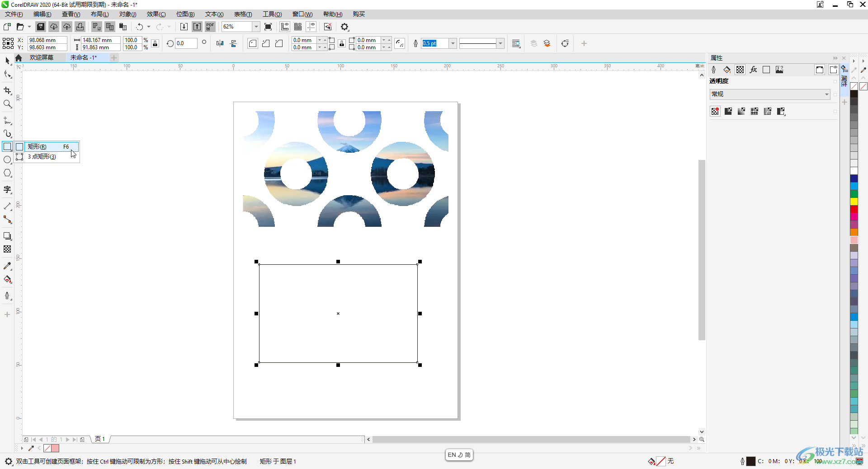Click the 页1 page tab

(100, 439)
